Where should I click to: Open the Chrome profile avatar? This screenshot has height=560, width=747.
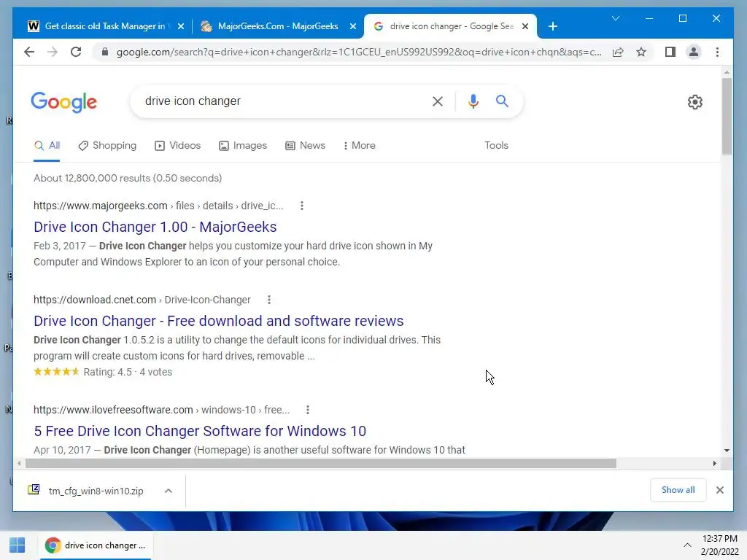(x=694, y=52)
